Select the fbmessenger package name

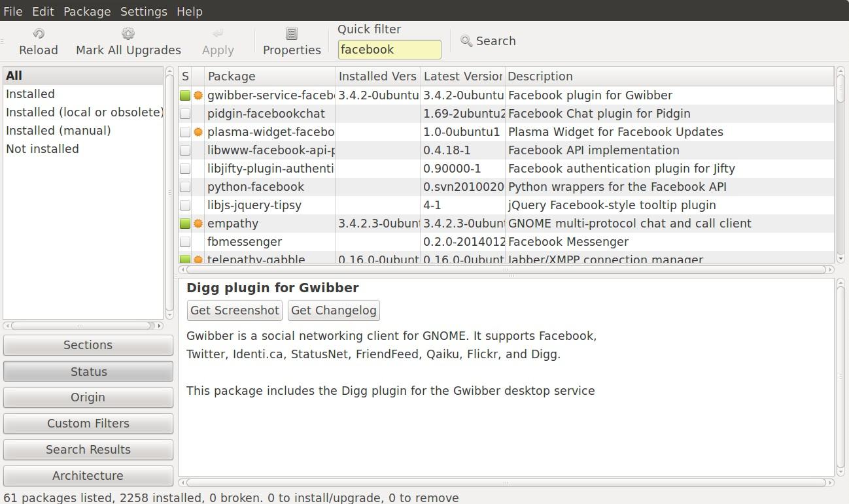(245, 242)
